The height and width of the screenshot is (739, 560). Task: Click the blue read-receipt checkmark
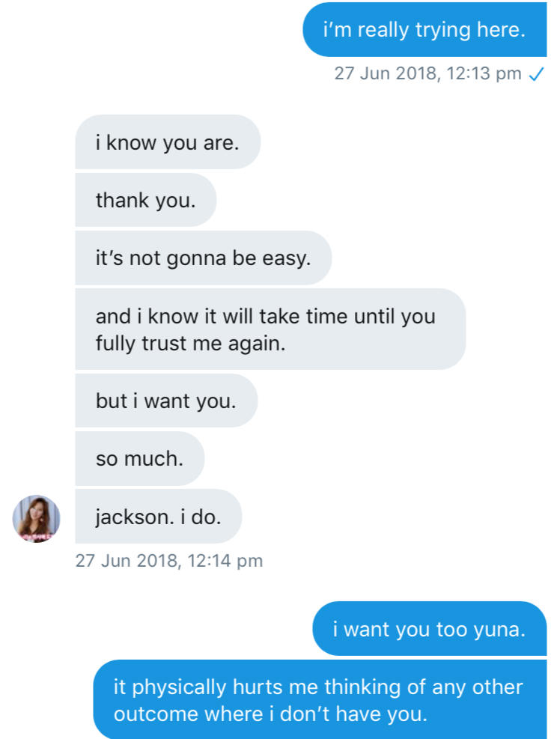click(x=536, y=74)
